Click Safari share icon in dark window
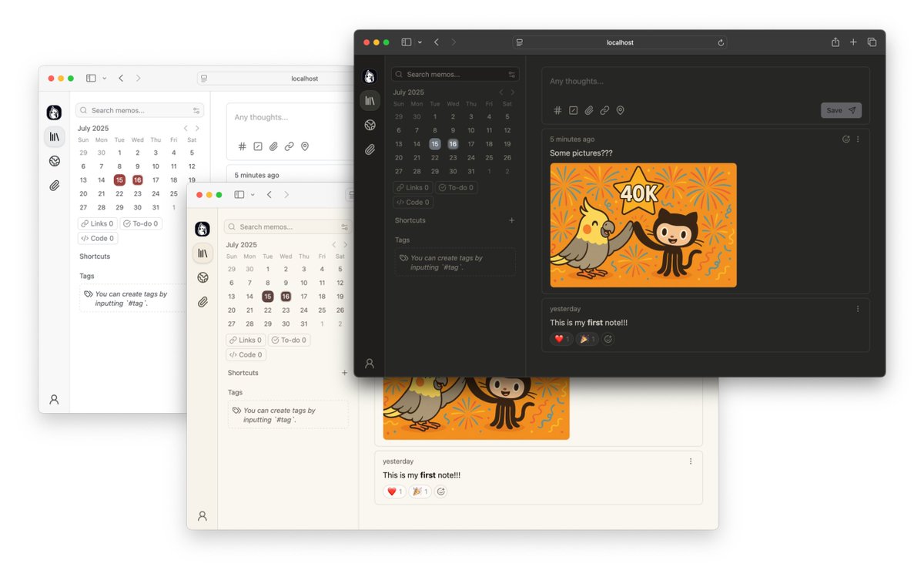The width and height of the screenshot is (924, 577). point(835,42)
